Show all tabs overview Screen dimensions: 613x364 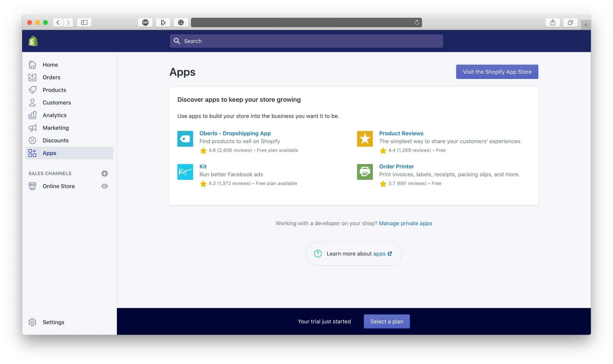[x=570, y=22]
